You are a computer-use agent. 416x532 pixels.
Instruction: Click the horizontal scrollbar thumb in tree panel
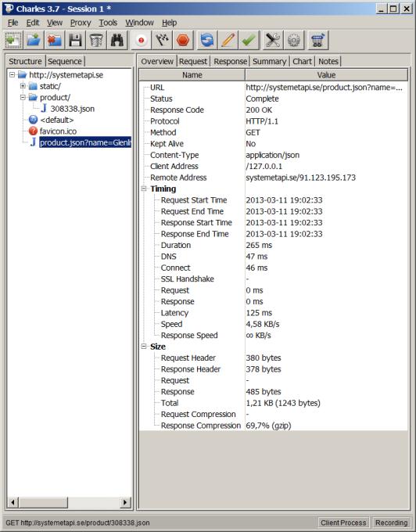coord(43,502)
